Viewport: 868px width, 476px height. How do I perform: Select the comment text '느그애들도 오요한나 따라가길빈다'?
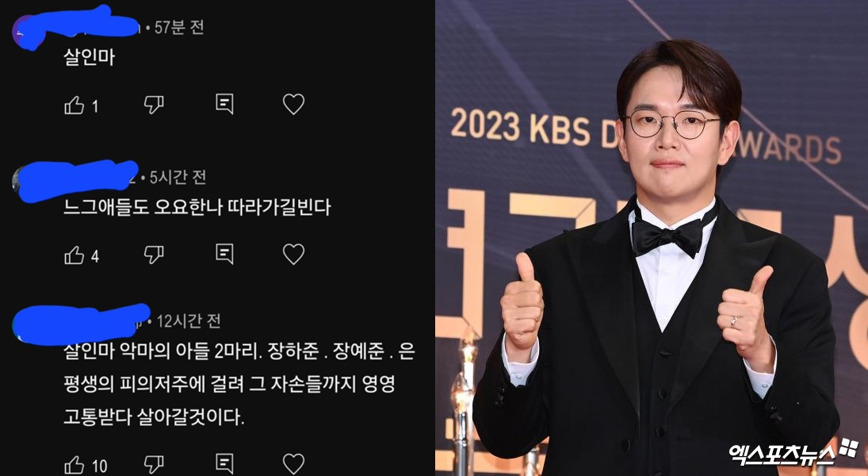coord(197,207)
